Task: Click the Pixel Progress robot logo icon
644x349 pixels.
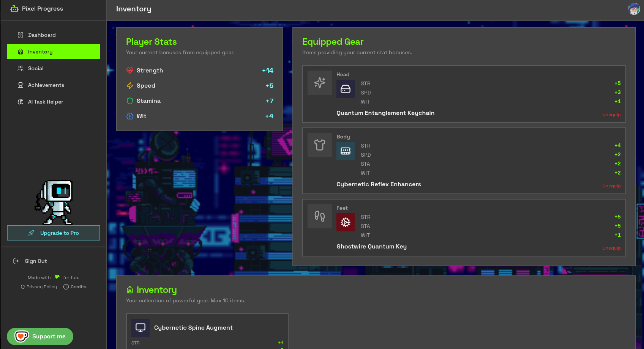Action: (x=14, y=9)
